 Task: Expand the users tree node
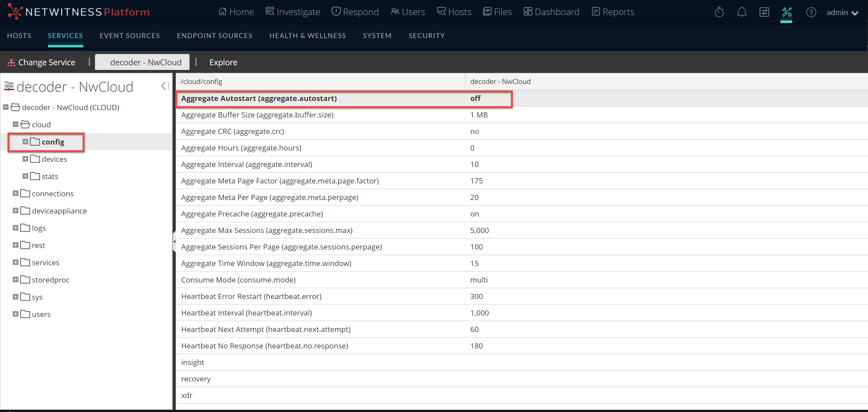16,314
